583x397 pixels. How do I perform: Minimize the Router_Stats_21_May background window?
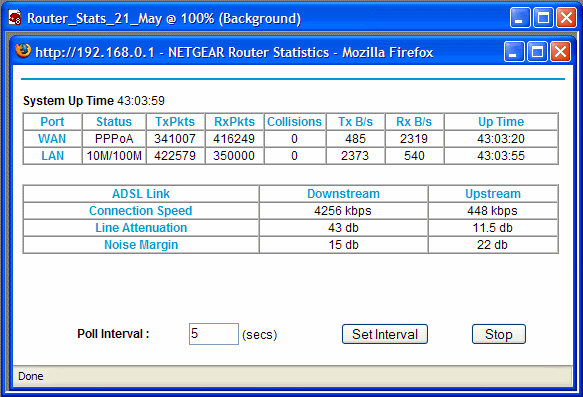tap(520, 18)
